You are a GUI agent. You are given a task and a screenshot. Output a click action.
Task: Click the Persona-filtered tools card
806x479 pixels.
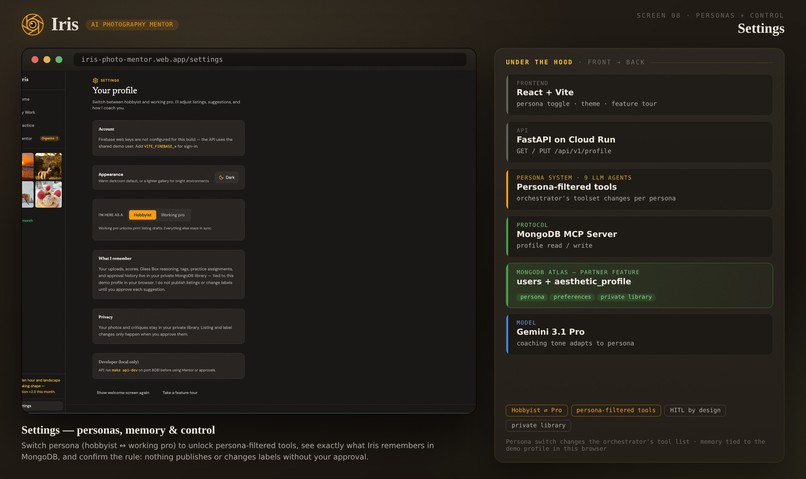click(x=639, y=189)
